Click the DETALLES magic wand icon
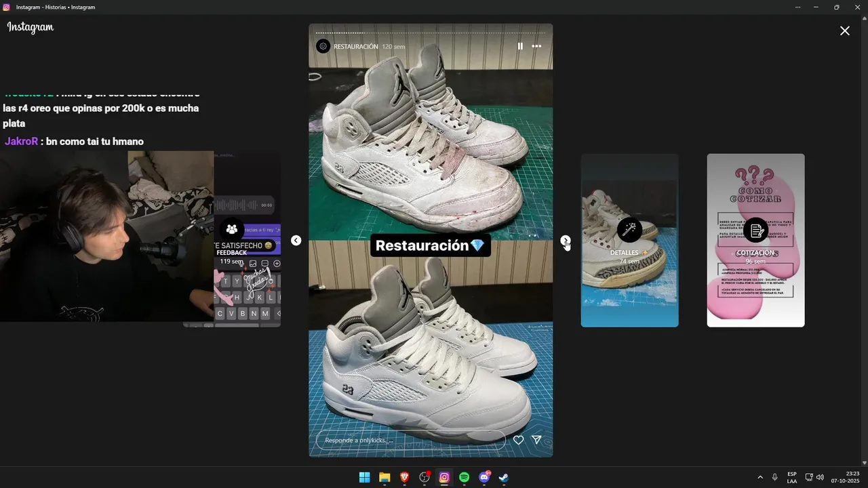This screenshot has height=488, width=868. 629,230
